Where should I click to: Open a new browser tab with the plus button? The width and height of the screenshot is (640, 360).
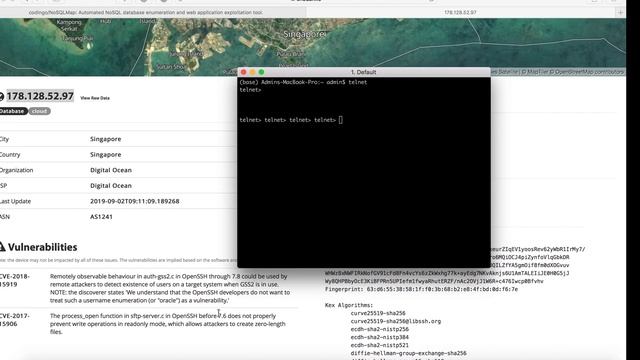click(620, 12)
